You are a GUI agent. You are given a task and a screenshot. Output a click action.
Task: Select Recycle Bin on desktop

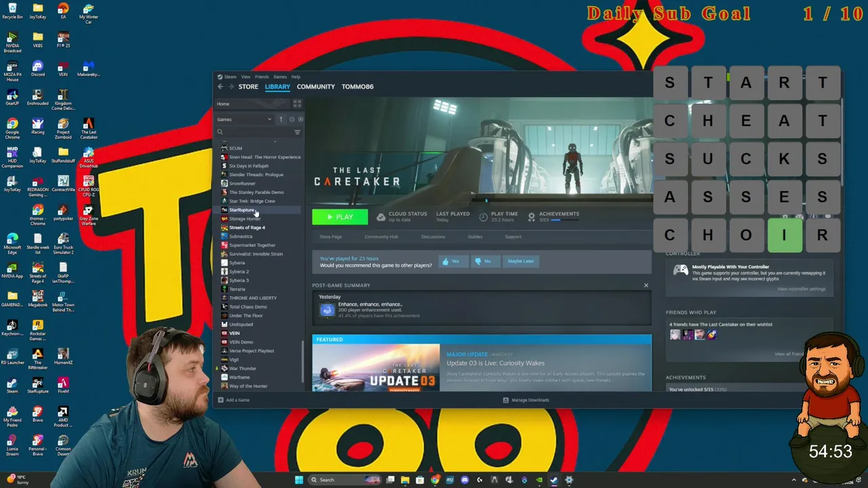pyautogui.click(x=12, y=11)
